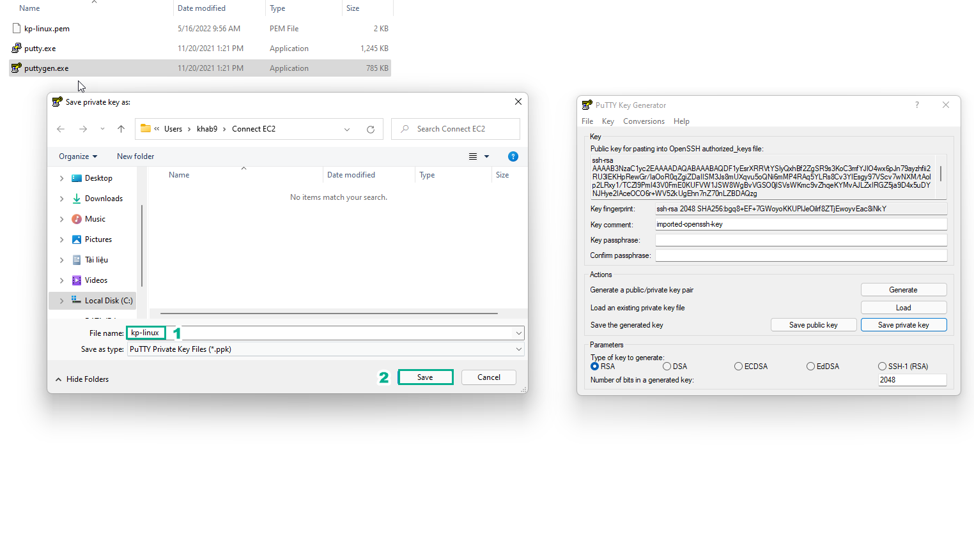Open the Save dialog help icon
Viewport: 974px width, 560px height.
click(513, 156)
